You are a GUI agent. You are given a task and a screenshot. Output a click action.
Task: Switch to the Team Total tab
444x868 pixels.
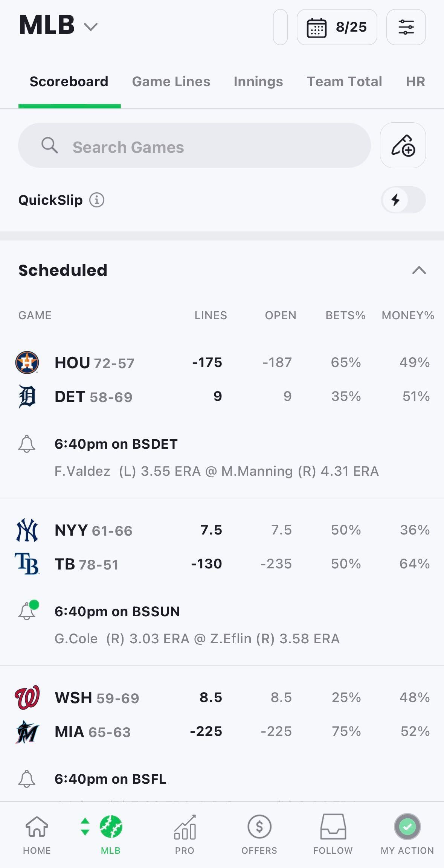pos(344,82)
